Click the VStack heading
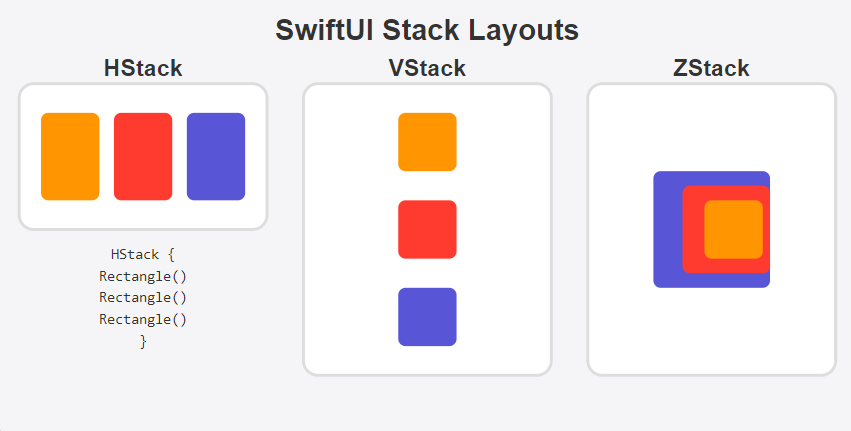The image size is (851, 431). click(x=427, y=68)
